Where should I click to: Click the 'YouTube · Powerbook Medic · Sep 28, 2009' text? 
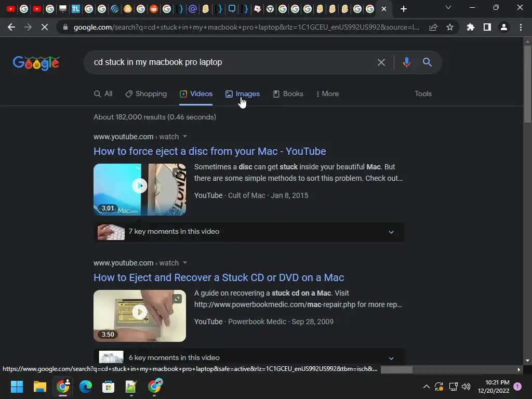263,322
